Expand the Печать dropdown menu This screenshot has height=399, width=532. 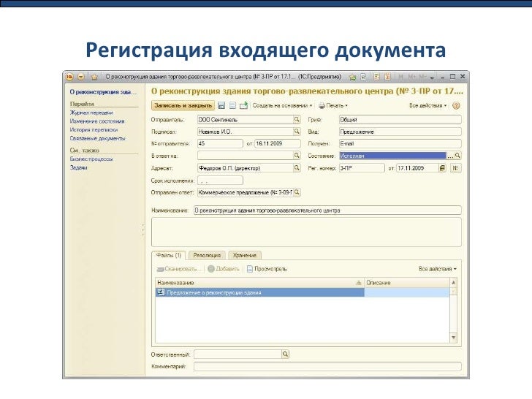(x=337, y=105)
